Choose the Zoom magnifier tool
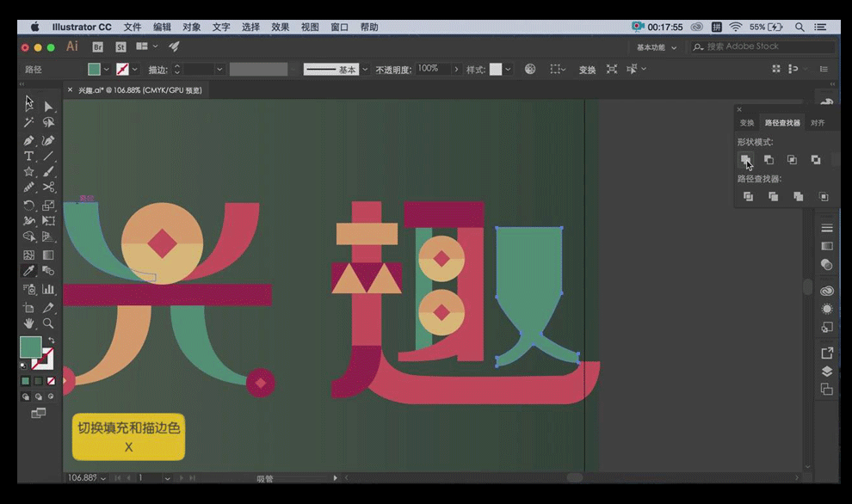The width and height of the screenshot is (852, 504). (x=48, y=323)
